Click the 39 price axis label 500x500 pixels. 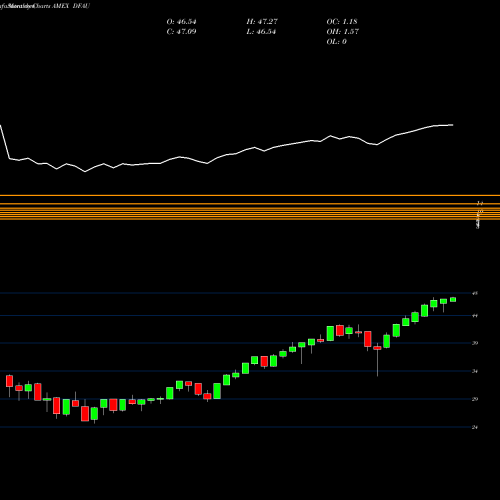[x=475, y=343]
